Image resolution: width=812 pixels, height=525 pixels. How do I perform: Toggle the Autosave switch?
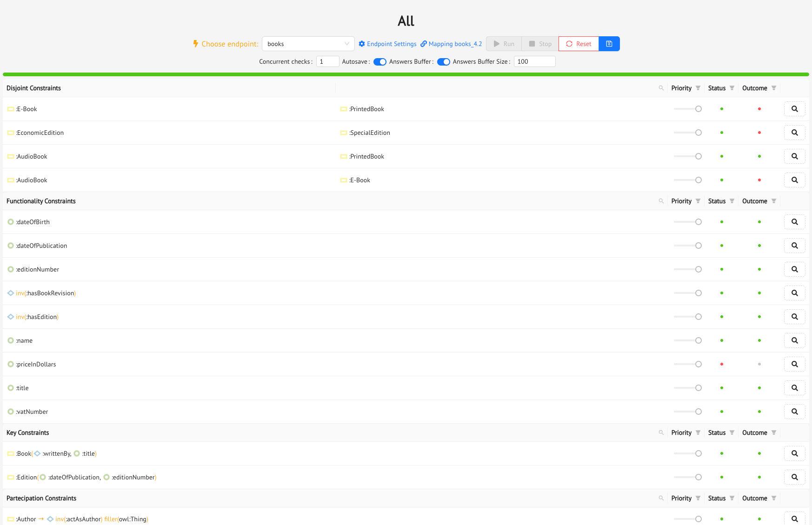[379, 62]
